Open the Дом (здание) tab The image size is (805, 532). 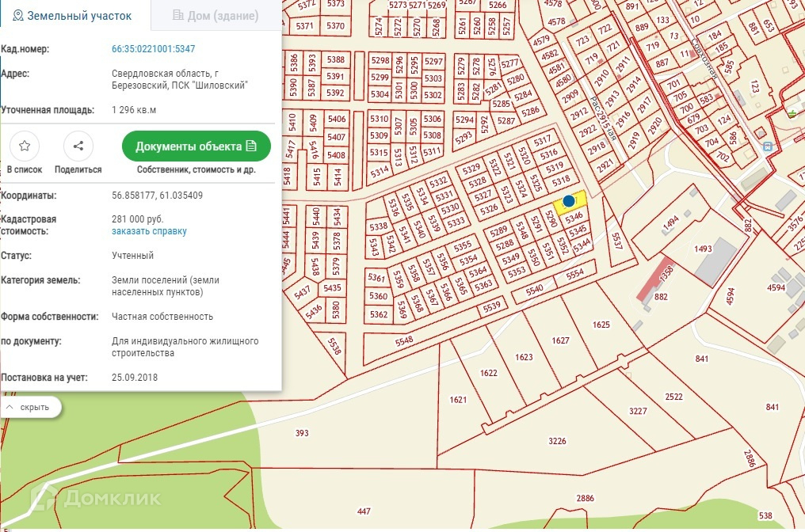[216, 16]
